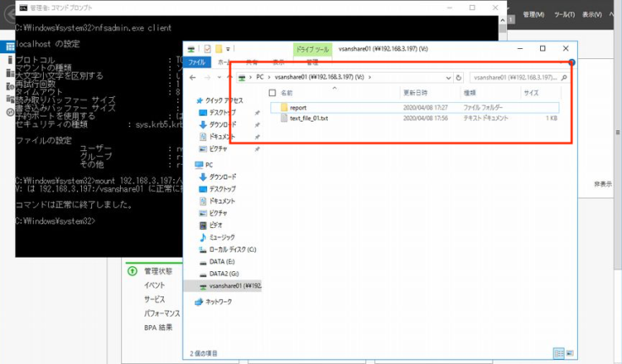Viewport: 622px width, 364px height.
Task: Click the PC breadcrumb in the address bar
Action: (259, 78)
